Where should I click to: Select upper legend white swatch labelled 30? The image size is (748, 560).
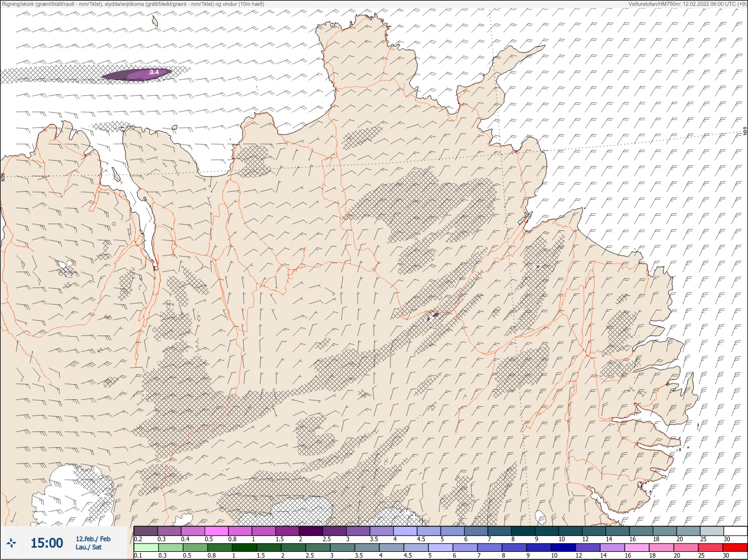(x=736, y=531)
